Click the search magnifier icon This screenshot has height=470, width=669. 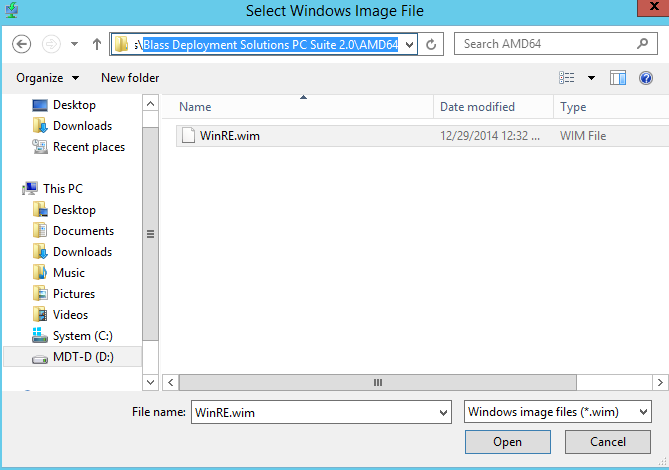tap(642, 44)
